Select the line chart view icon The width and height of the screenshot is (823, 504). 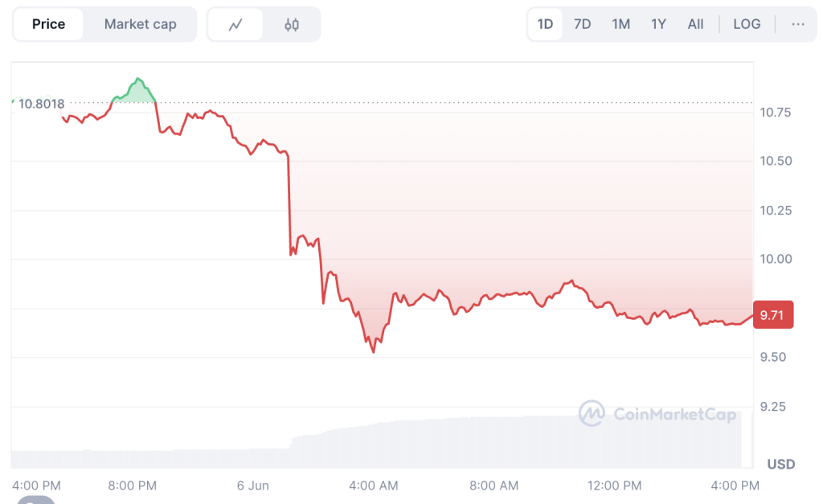tap(235, 24)
